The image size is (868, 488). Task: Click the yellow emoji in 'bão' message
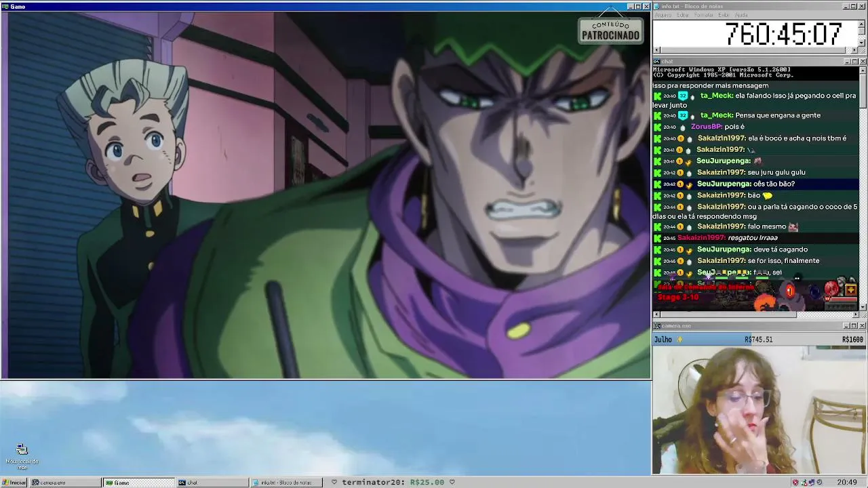click(768, 195)
